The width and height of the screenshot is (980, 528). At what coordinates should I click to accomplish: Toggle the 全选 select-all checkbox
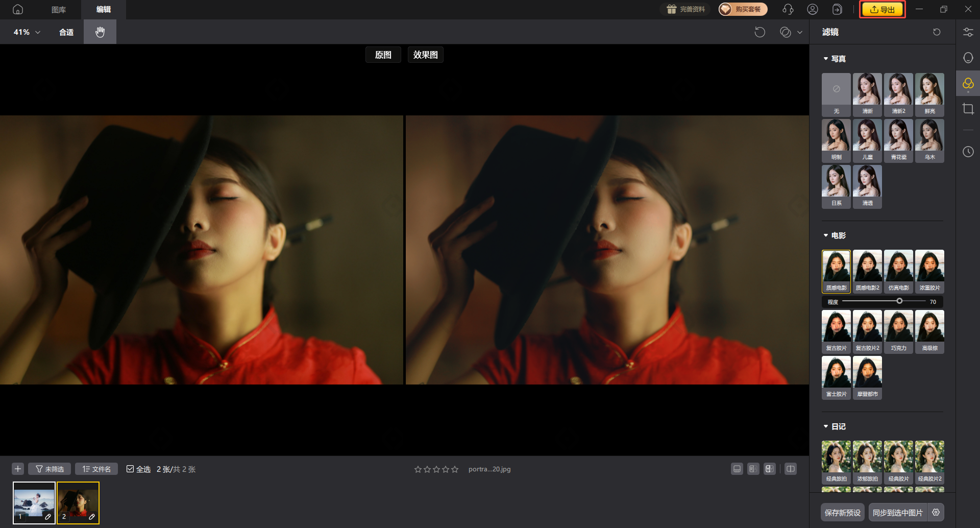[130, 469]
